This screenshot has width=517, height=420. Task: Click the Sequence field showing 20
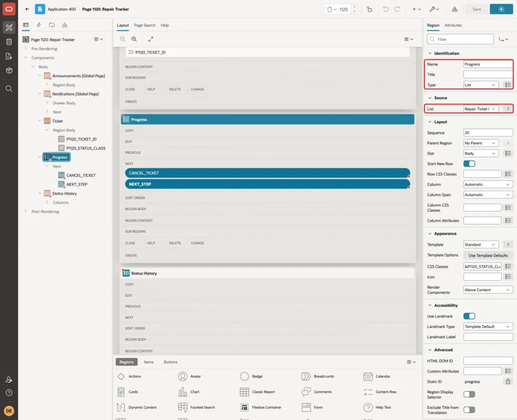[488, 133]
